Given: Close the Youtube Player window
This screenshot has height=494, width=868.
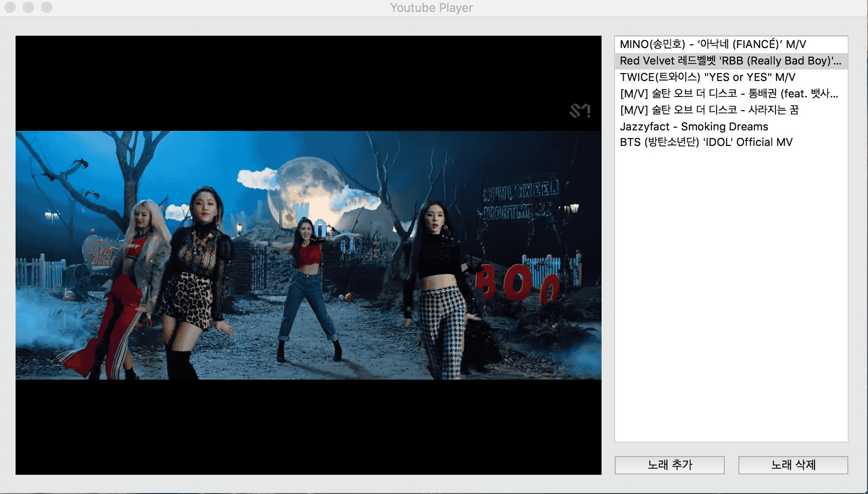Looking at the screenshot, I should click(x=10, y=7).
